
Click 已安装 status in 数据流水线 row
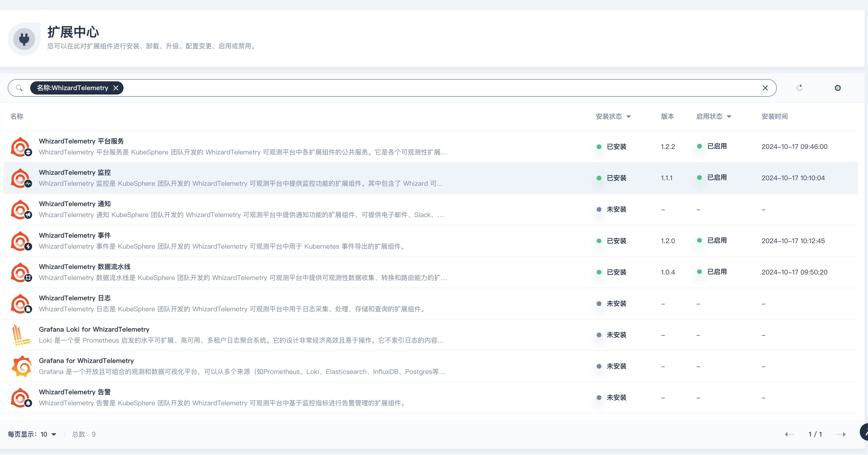[x=611, y=272]
